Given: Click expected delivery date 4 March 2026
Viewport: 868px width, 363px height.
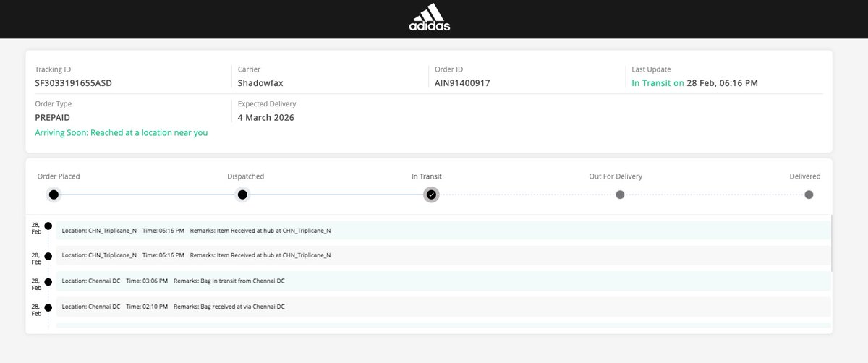Looking at the screenshot, I should coord(266,117).
